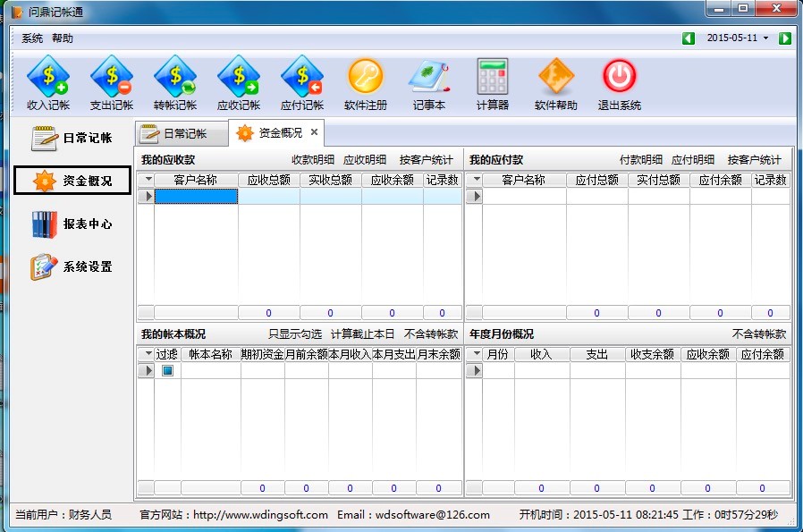Launch 软件注册 software registration

click(366, 83)
